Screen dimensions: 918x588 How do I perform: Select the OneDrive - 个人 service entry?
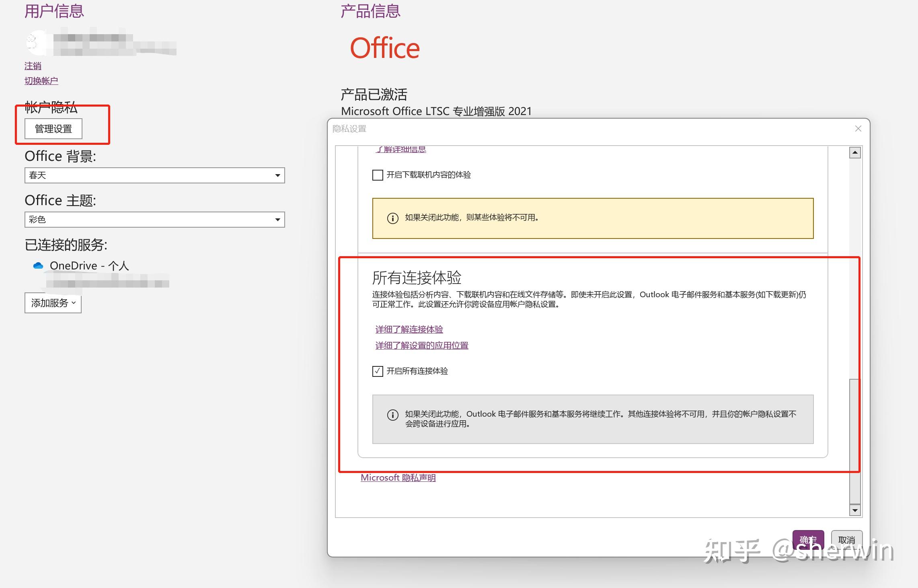coord(89,265)
